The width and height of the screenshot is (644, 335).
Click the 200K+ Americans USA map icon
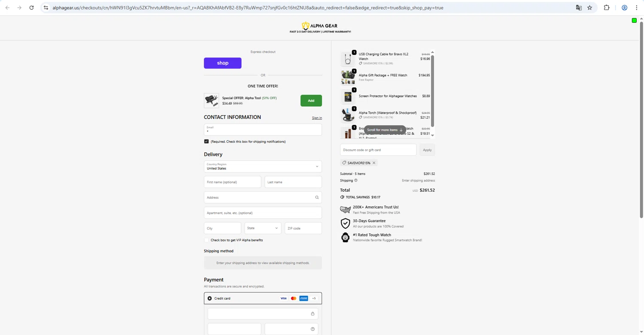[345, 209]
